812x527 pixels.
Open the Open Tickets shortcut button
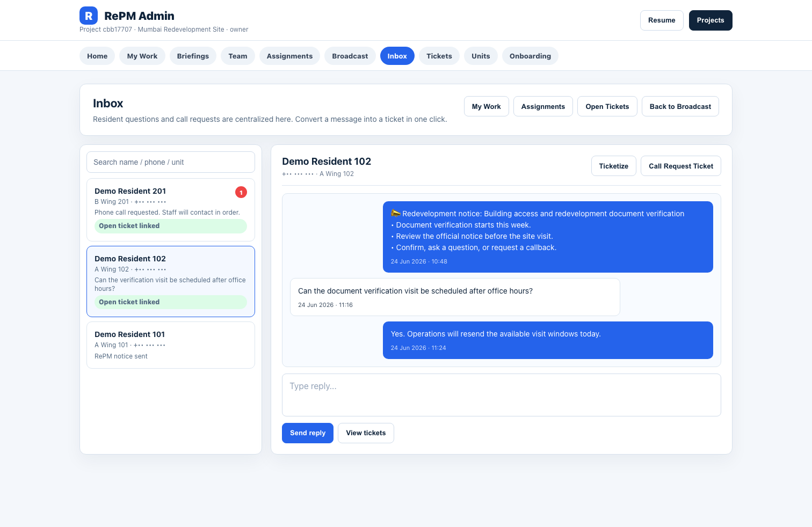click(607, 106)
